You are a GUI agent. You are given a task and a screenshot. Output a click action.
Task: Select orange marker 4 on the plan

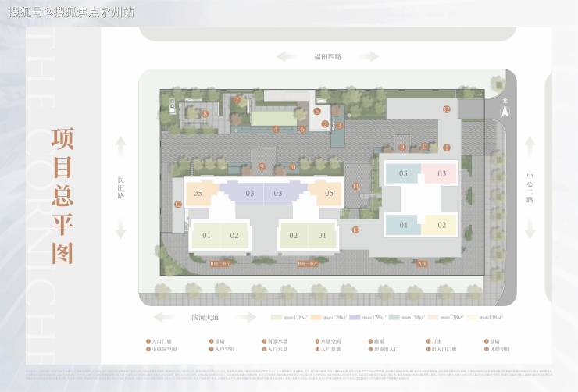tap(276, 129)
